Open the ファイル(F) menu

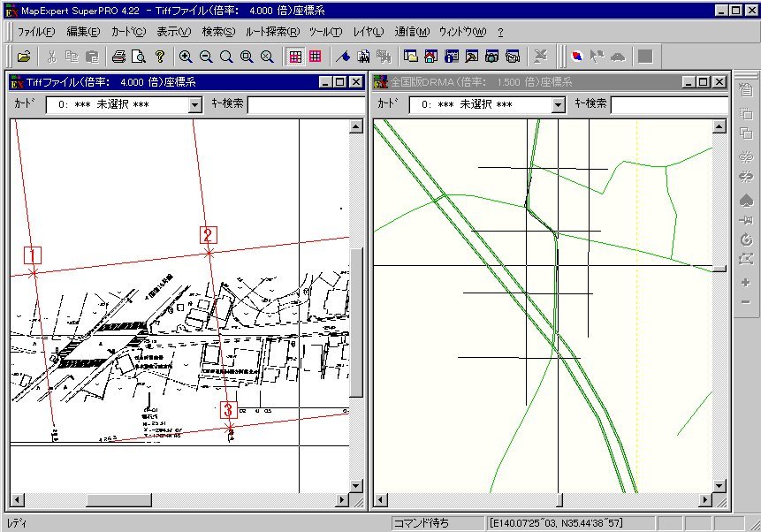(36, 32)
